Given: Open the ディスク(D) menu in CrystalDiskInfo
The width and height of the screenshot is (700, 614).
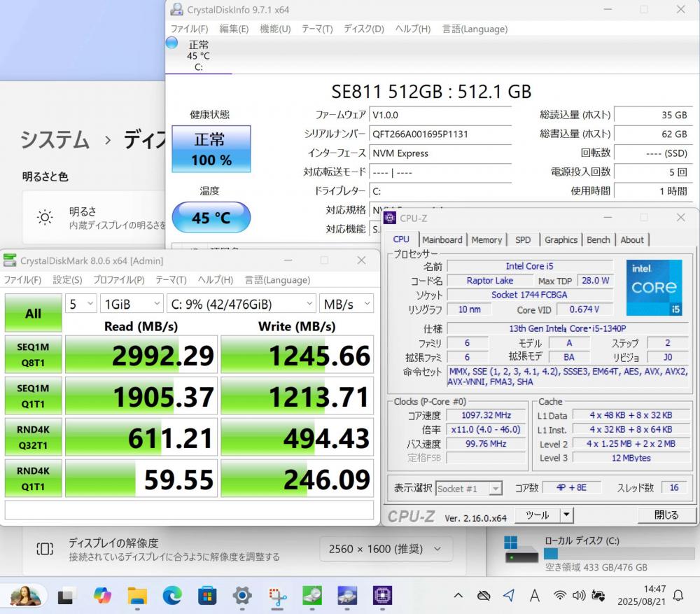Looking at the screenshot, I should point(364,29).
